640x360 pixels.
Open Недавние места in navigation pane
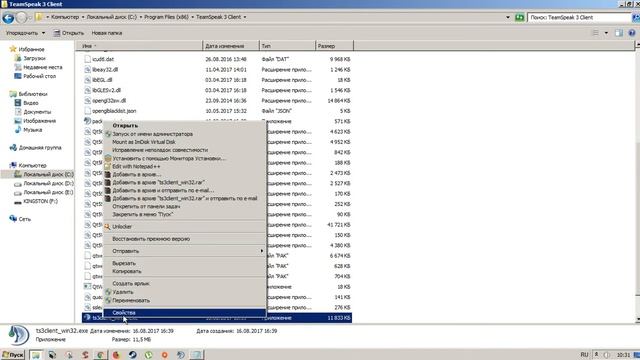click(42, 67)
